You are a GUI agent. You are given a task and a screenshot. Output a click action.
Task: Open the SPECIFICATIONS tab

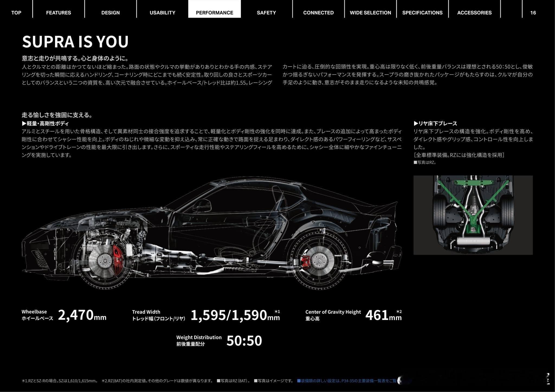422,12
